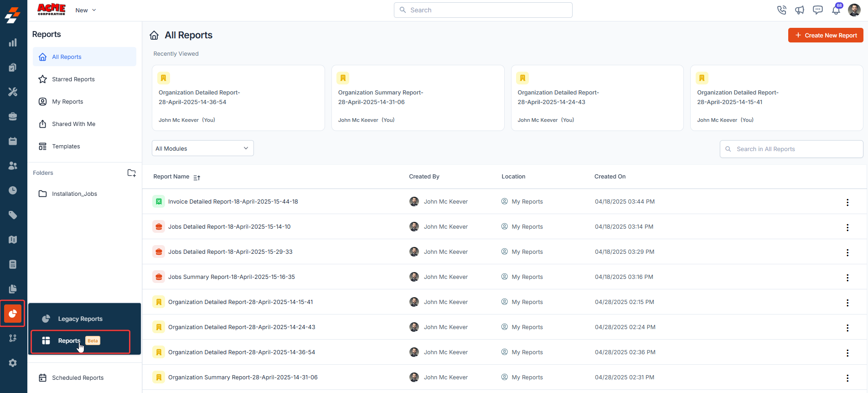Click the ACME Corporation logo
Viewport: 868px width, 393px height.
coord(52,10)
